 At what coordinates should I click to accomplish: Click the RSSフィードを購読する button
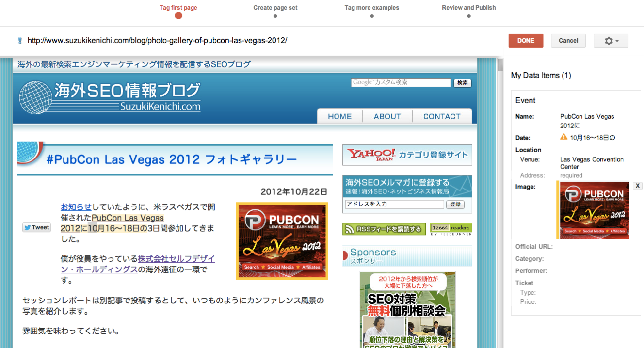(x=384, y=229)
